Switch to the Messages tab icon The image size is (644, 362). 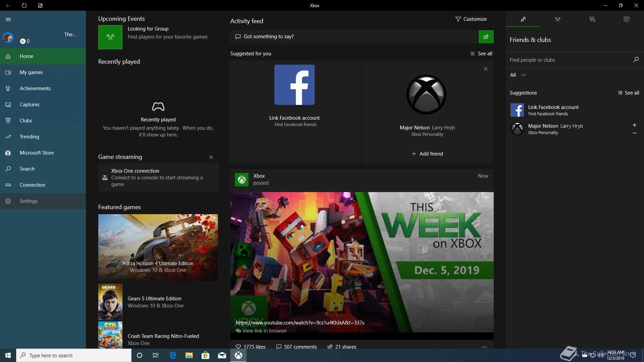(592, 19)
